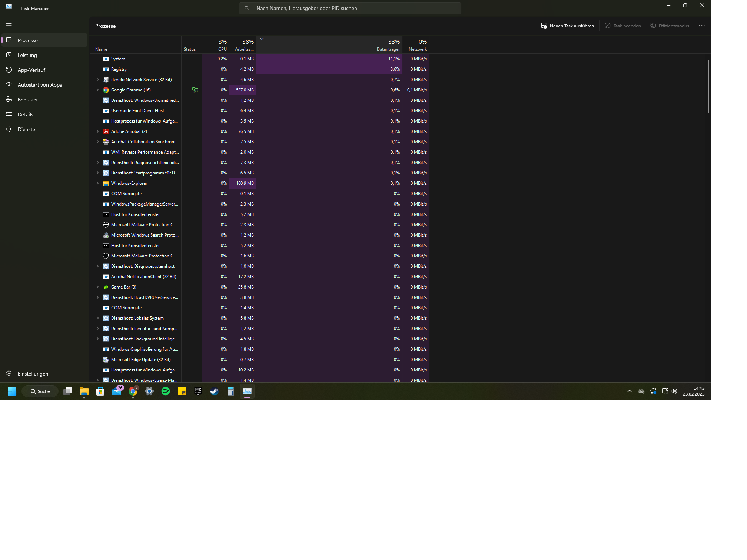Expand the Game Bar process group
This screenshot has height=560, width=747.
pyautogui.click(x=98, y=287)
